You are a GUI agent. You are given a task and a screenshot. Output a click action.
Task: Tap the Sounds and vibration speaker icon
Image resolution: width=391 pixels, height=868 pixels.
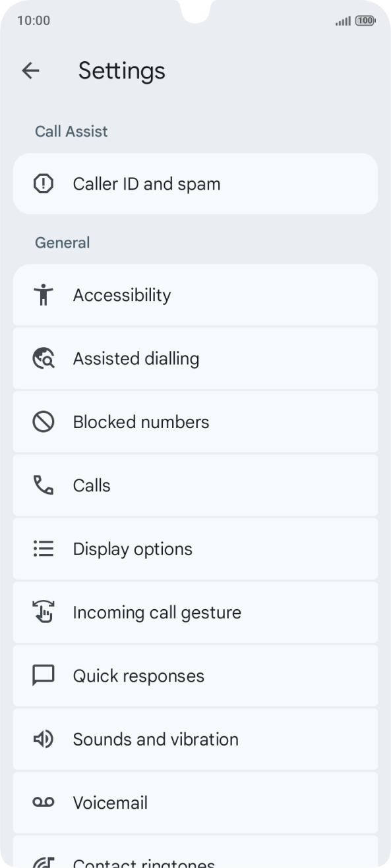tap(44, 739)
